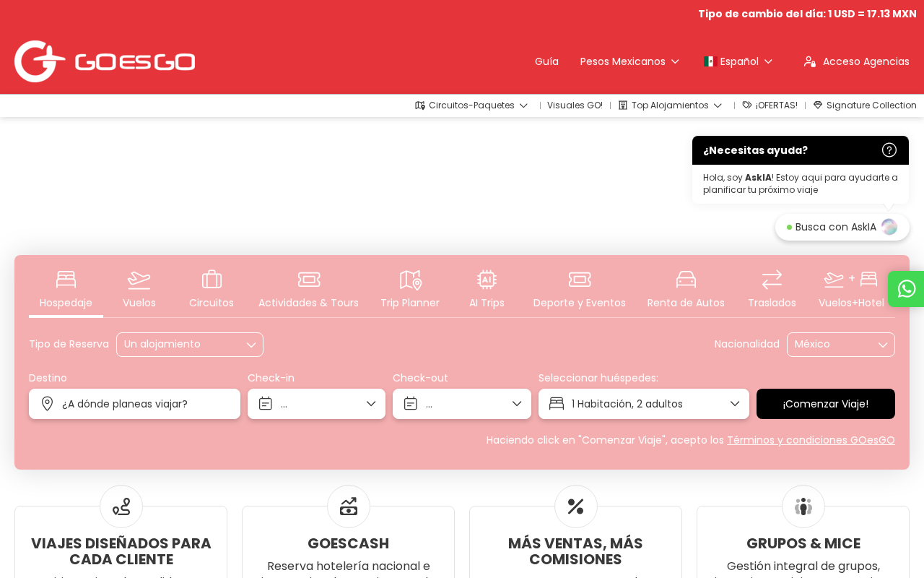Click the Top Alojamientos building icon

[x=623, y=105]
